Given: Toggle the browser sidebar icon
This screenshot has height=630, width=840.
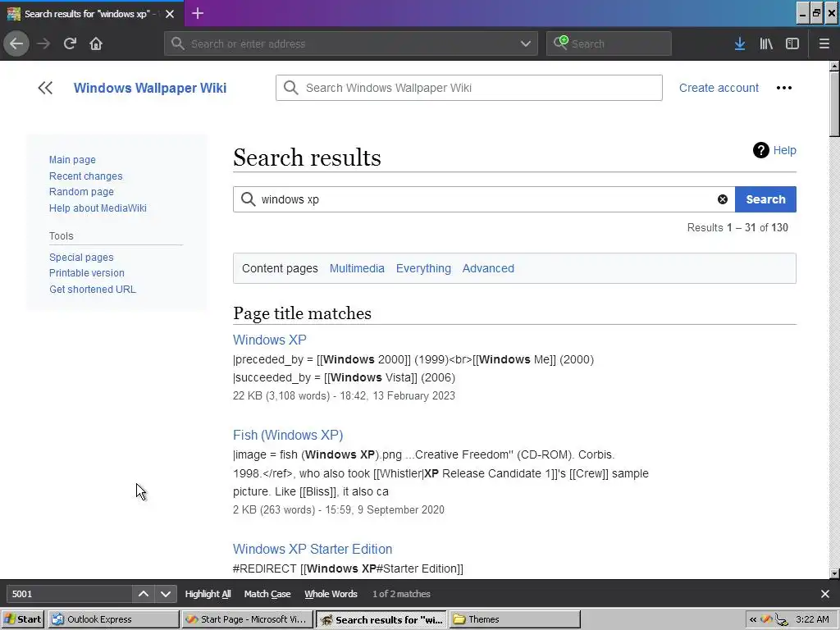Looking at the screenshot, I should coord(792,43).
